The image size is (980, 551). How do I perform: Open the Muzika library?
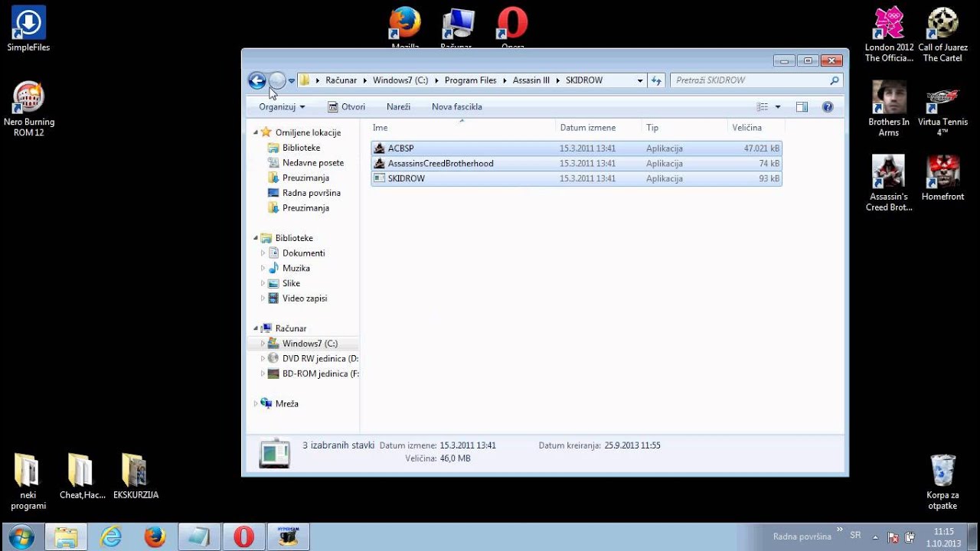click(x=296, y=269)
